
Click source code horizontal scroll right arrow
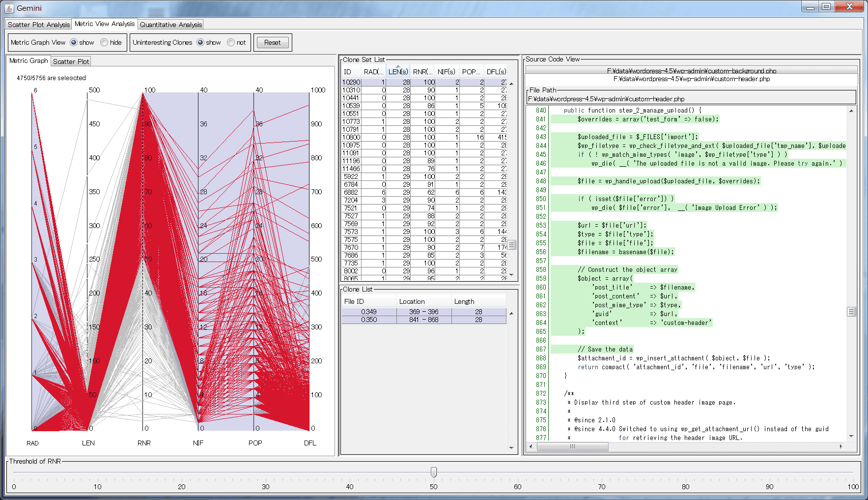(841, 446)
